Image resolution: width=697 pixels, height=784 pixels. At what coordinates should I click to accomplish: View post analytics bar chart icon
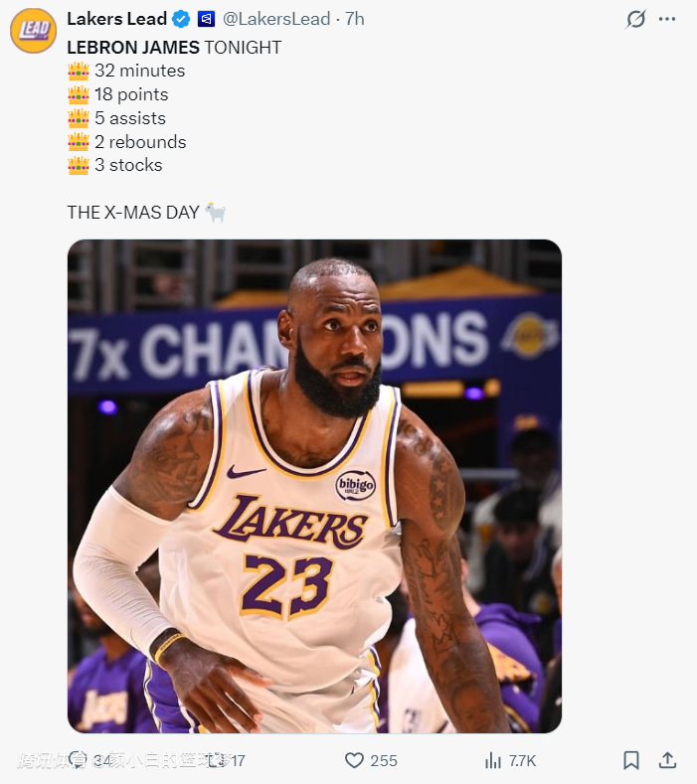click(493, 760)
